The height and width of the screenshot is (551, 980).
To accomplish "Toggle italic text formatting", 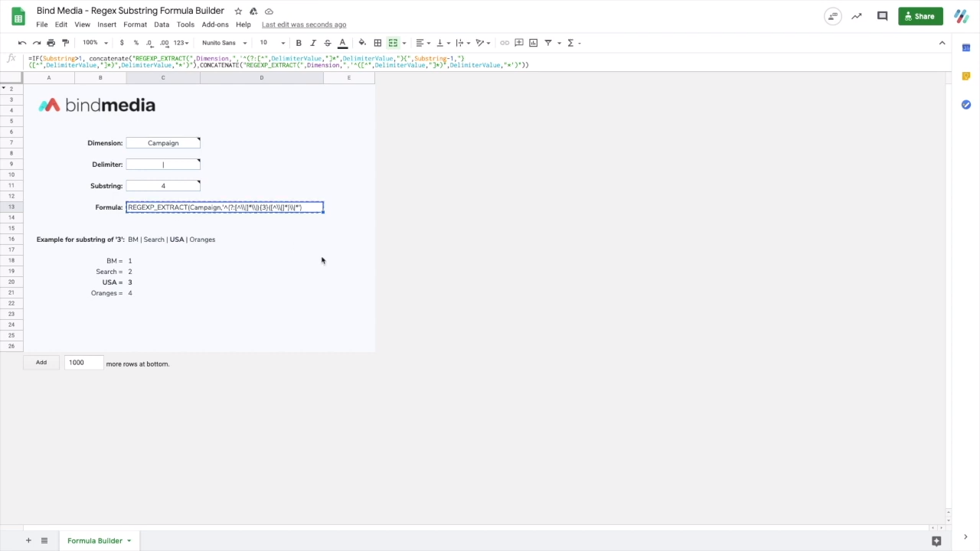I will coord(313,43).
